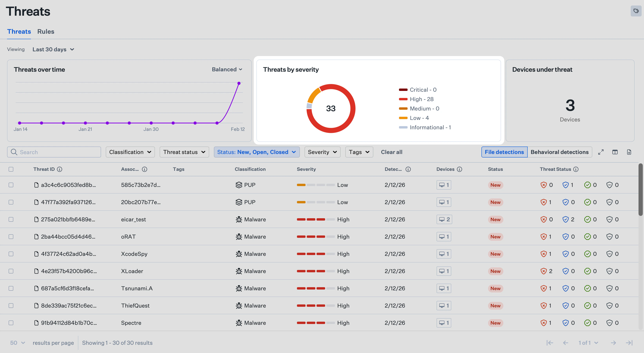Screen dimensions: 644x353
Task: Click the tag icon in the top right corner
Action: point(636,11)
